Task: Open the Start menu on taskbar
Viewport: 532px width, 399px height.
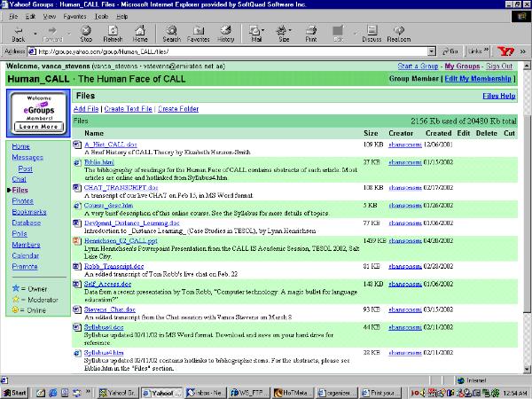Action: click(15, 393)
